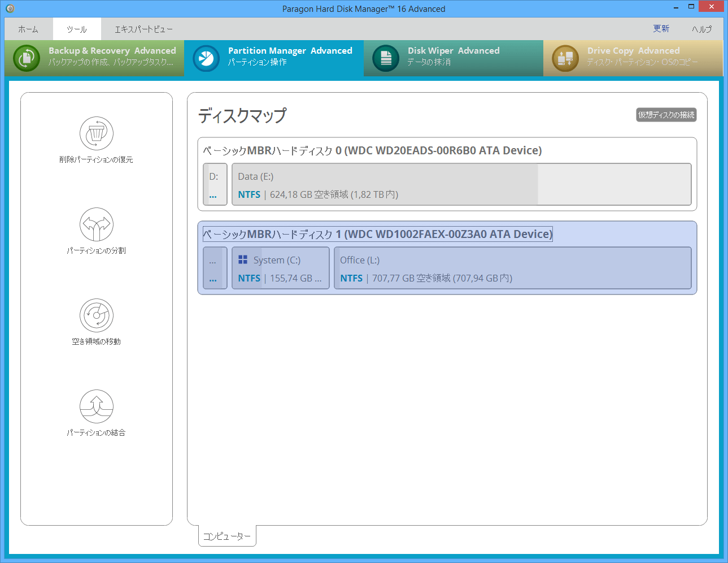Open the ヘルプ link
Viewport: 728px width, 563px height.
coord(701,29)
